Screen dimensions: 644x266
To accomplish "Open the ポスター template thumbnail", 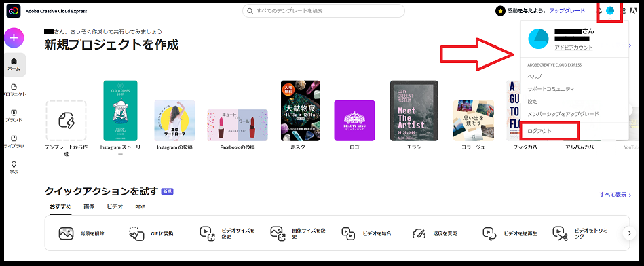I will (x=300, y=111).
